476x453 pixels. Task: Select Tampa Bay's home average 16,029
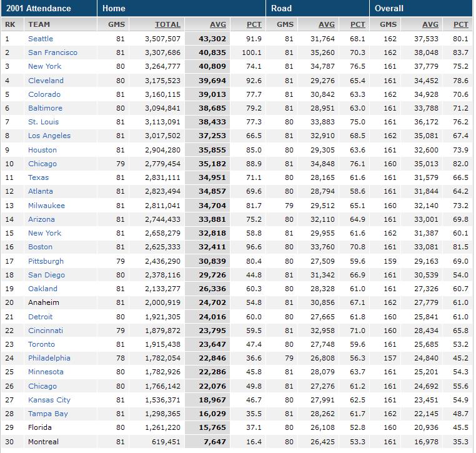(x=212, y=414)
